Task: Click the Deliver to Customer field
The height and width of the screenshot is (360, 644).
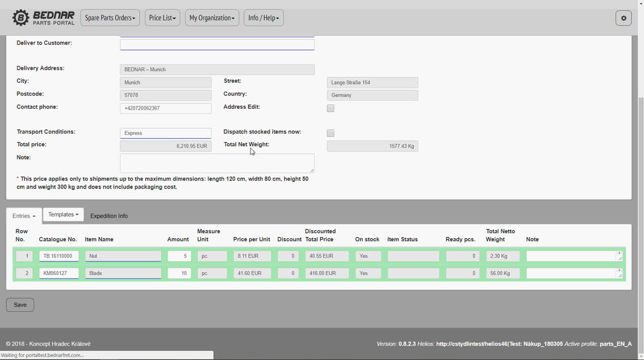Action: point(217,44)
